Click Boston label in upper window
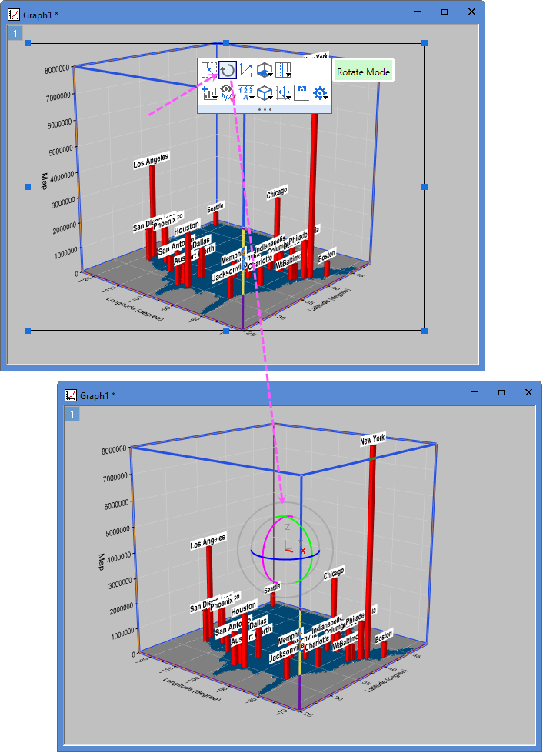The image size is (543, 756). tap(327, 255)
